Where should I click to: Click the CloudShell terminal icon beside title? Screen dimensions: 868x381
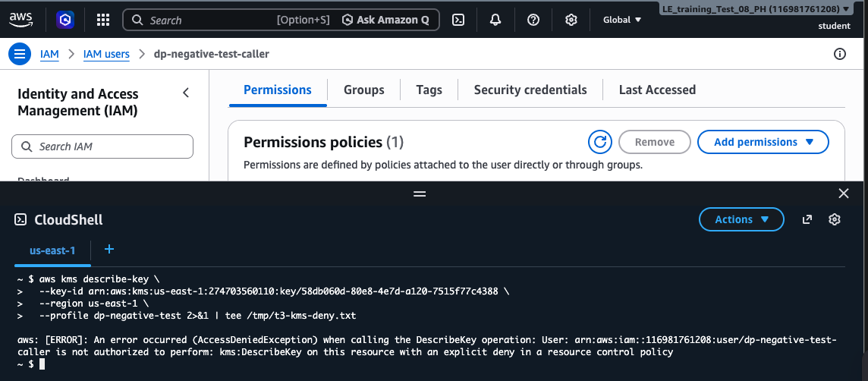coord(20,220)
